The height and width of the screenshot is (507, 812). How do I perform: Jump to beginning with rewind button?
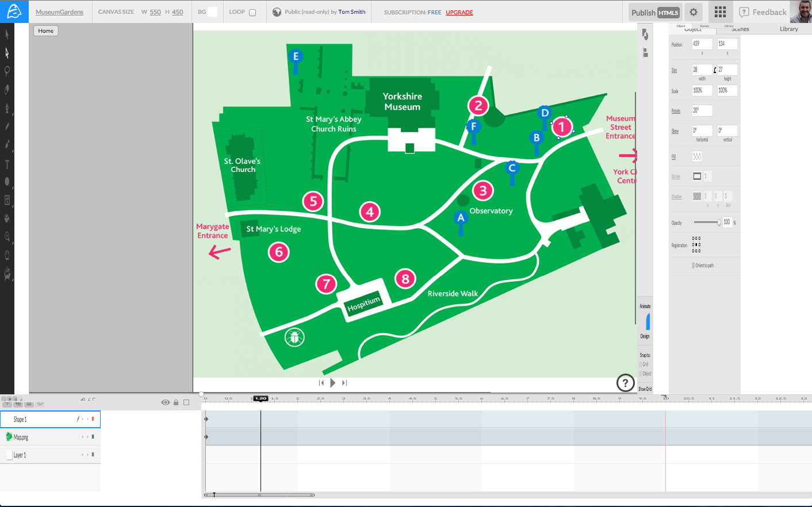(321, 383)
